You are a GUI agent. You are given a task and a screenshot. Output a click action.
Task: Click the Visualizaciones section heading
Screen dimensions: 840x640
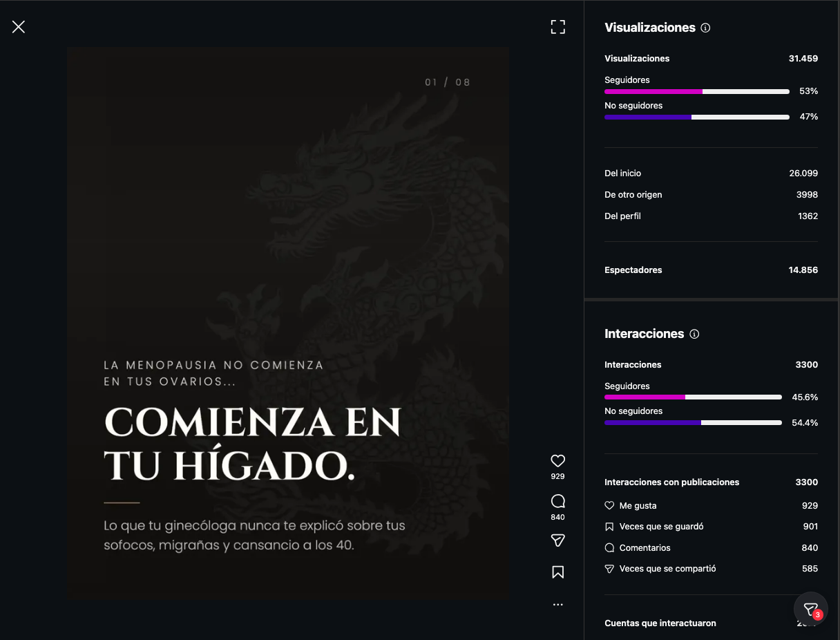[x=650, y=28]
